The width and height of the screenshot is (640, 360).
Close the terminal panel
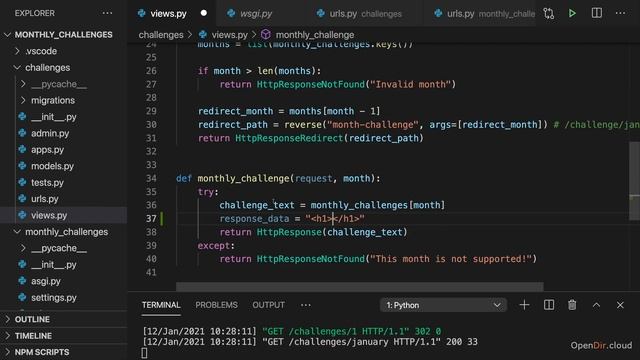coord(620,305)
